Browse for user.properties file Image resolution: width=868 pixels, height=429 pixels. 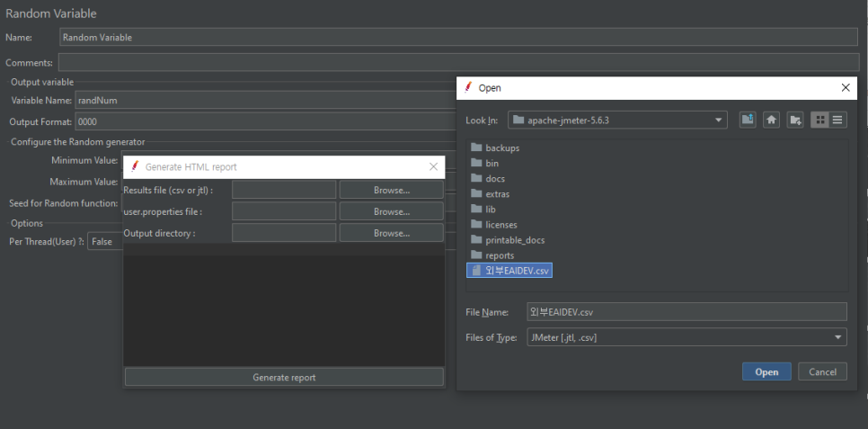392,211
